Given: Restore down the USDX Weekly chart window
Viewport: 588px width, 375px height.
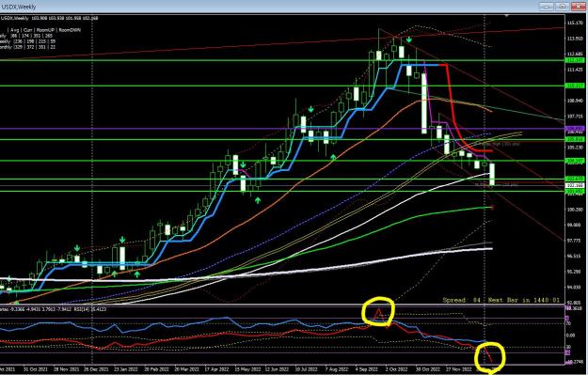Looking at the screenshot, I should 562,6.
